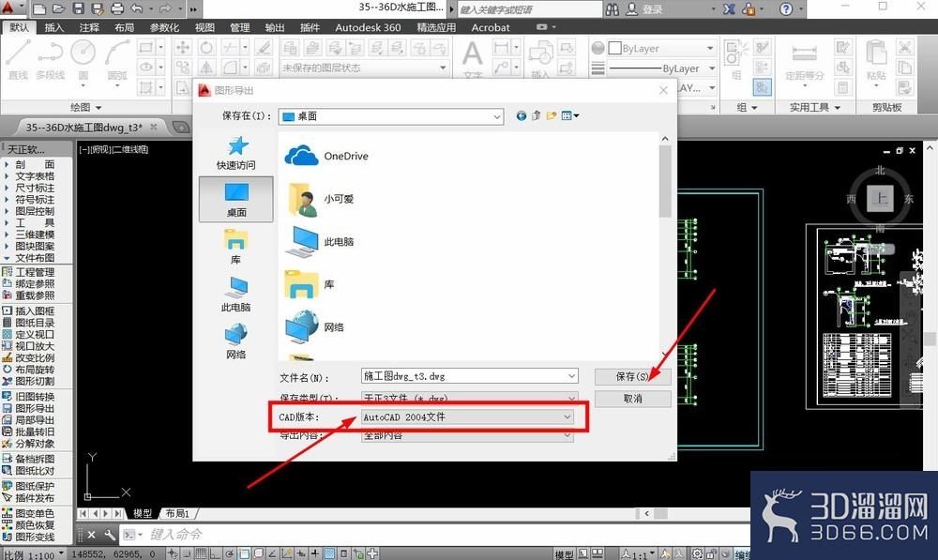
Task: Select the 库 folder in the file list
Action: (x=310, y=285)
